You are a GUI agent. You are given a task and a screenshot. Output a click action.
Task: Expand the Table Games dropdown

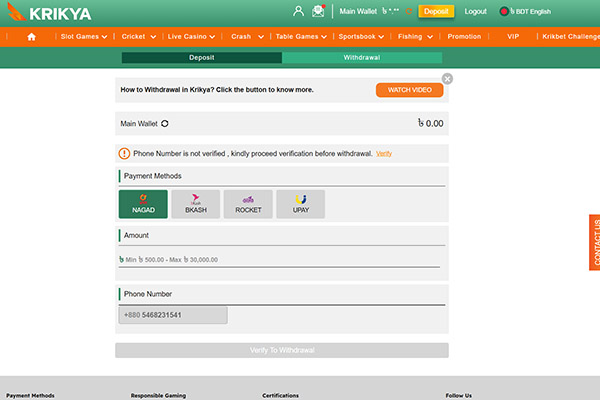point(300,36)
